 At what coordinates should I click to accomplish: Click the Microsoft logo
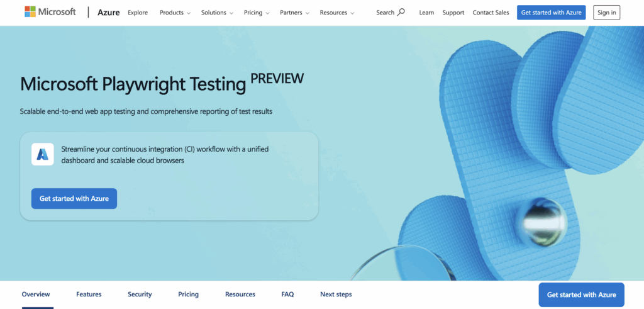(x=50, y=12)
